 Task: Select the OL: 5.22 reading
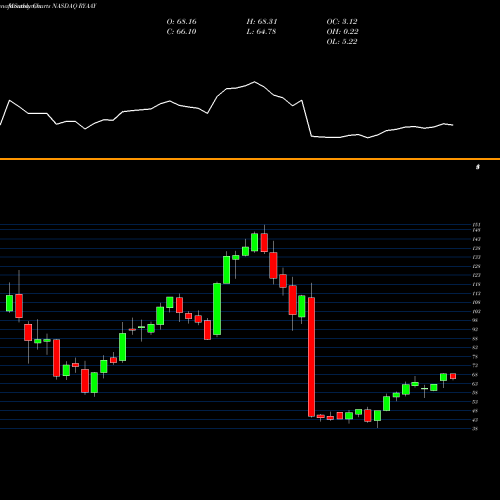[x=342, y=42]
